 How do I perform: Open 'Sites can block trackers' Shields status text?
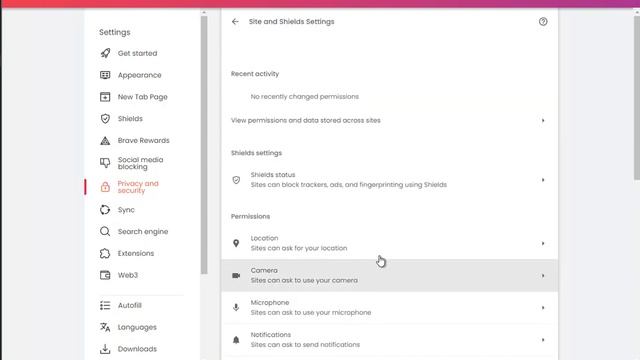click(349, 185)
